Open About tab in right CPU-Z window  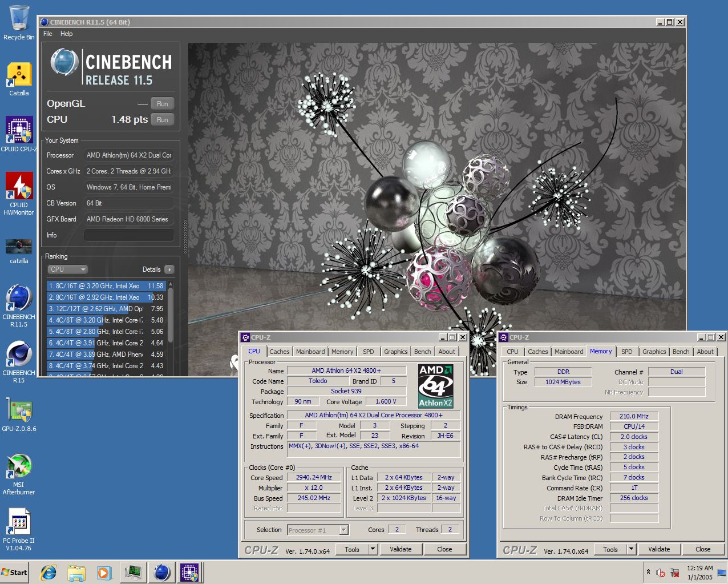[x=706, y=352]
